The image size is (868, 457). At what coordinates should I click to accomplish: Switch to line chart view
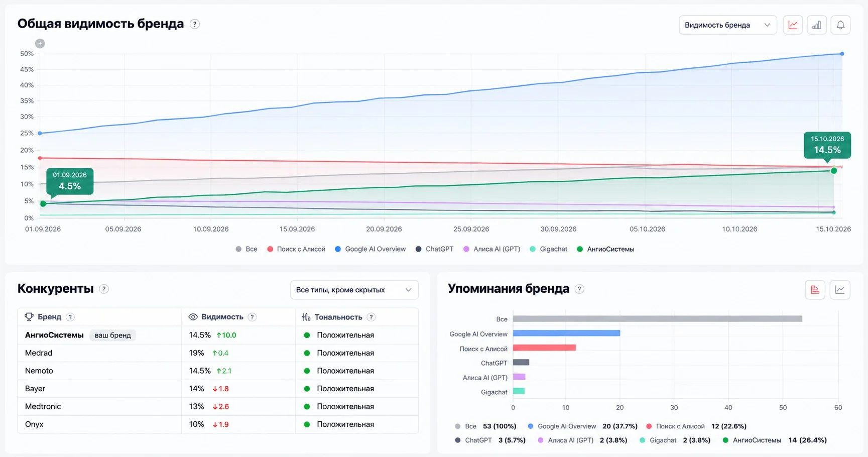793,25
